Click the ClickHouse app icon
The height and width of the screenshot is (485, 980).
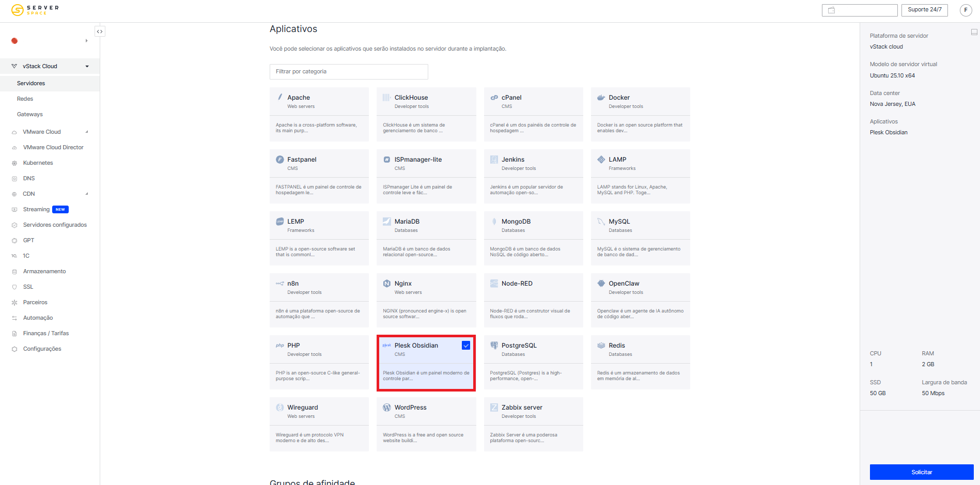[386, 97]
